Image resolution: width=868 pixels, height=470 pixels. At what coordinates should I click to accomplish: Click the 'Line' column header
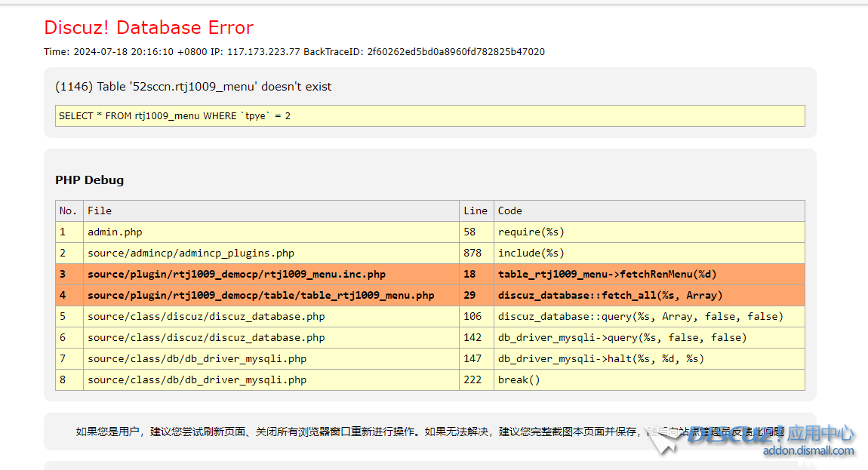pyautogui.click(x=476, y=210)
